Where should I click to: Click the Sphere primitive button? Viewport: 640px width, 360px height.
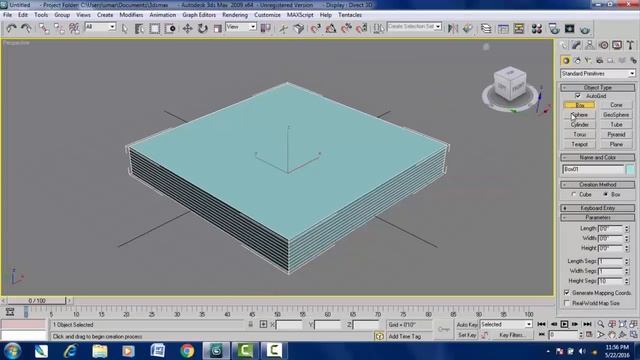point(579,115)
